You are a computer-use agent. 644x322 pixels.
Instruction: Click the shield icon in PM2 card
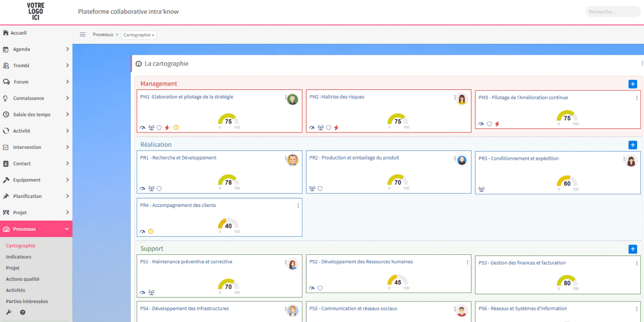point(328,128)
